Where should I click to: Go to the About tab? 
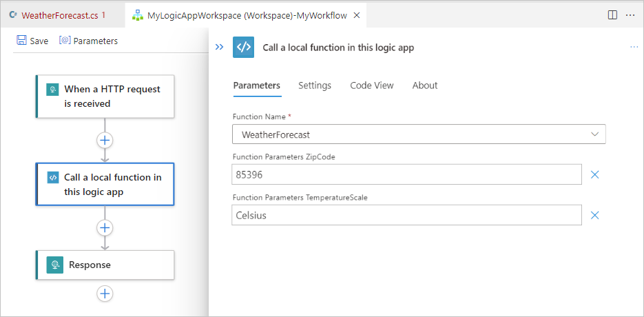(425, 85)
